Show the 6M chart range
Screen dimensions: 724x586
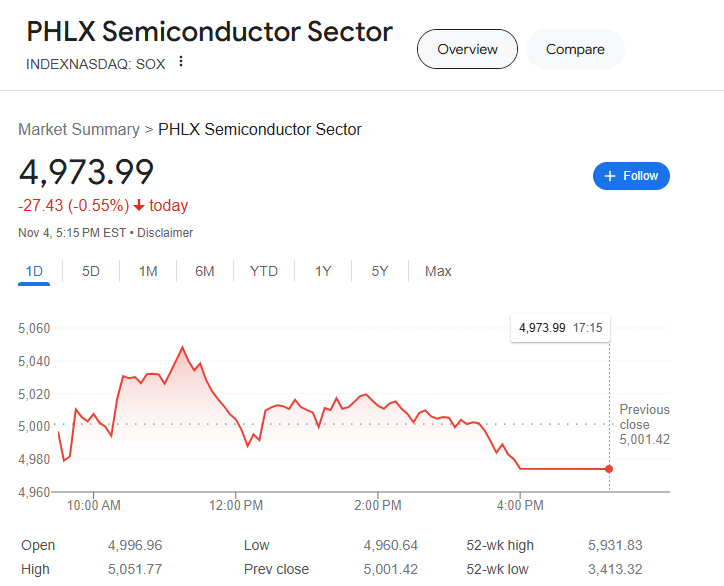[205, 271]
